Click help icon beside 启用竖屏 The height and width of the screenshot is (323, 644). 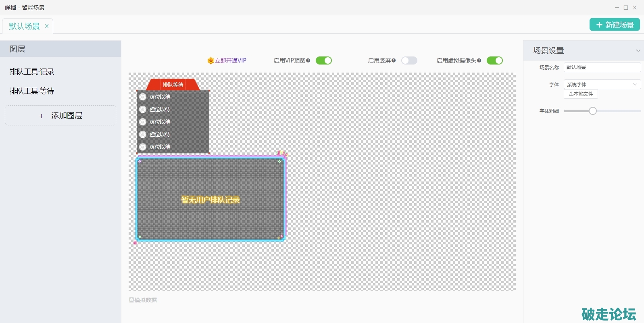394,60
